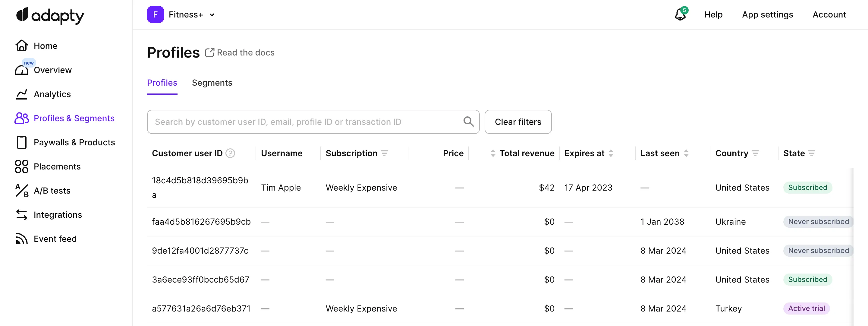The width and height of the screenshot is (868, 326).
Task: Switch to the Segments tab
Action: click(212, 83)
